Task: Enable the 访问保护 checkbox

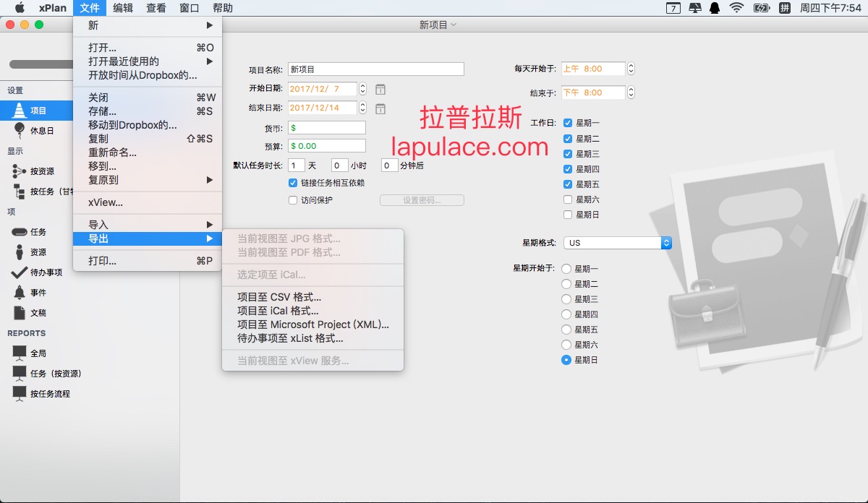Action: coord(293,200)
